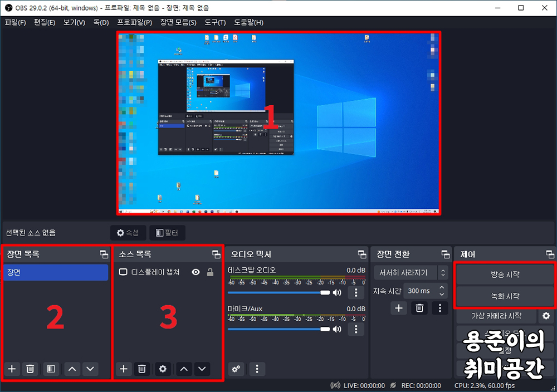Remove selected scene with trash icon
557x392 pixels.
point(30,369)
